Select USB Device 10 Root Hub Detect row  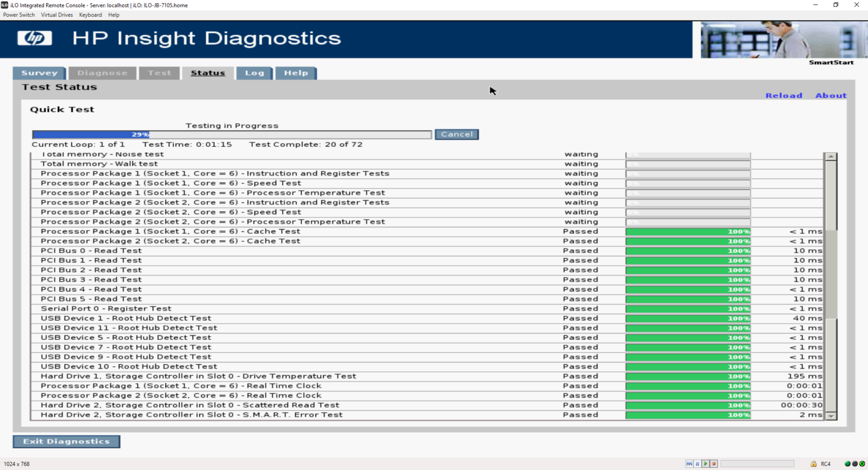pos(427,366)
